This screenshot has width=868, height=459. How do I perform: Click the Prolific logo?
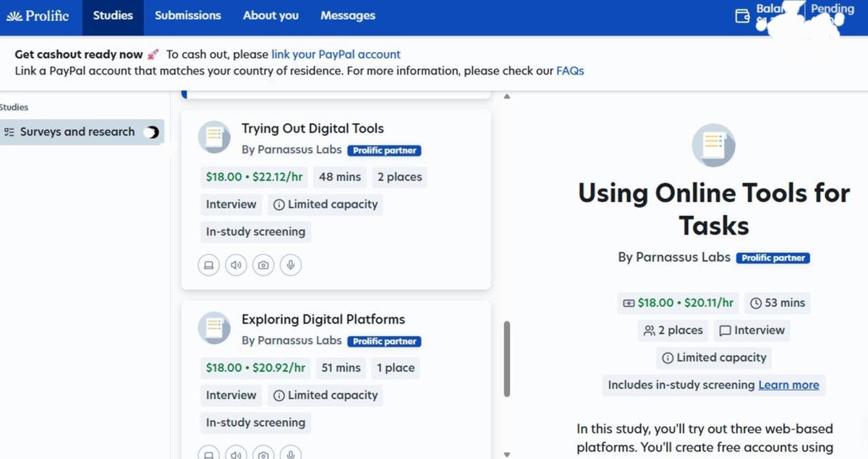[x=38, y=15]
